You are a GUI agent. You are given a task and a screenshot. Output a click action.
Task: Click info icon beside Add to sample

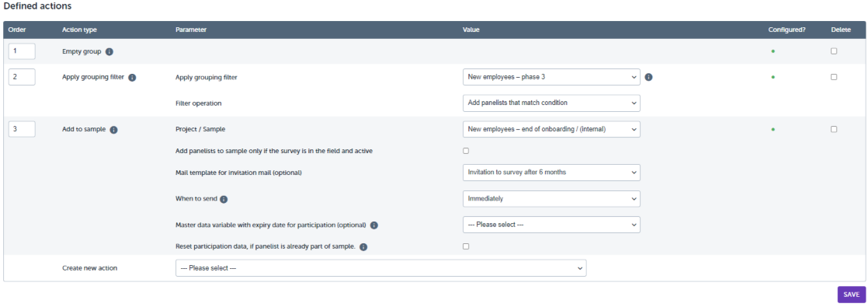click(x=113, y=130)
